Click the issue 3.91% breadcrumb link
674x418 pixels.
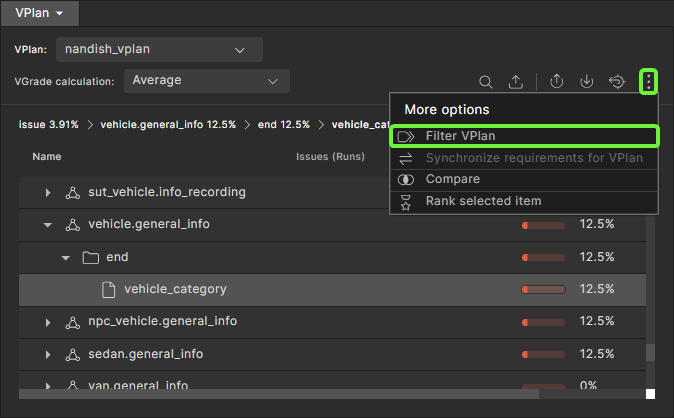pos(48,125)
